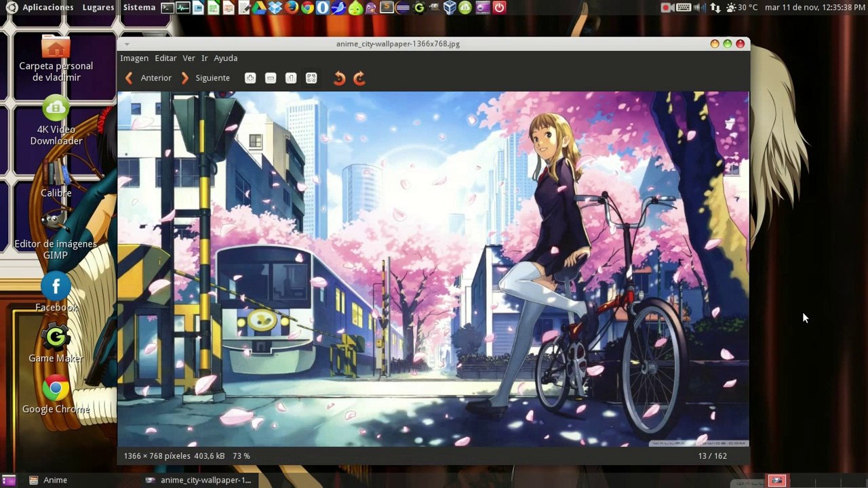Viewport: 868px width, 488px height.
Task: Select the Google Chrome desktop icon
Action: 56,394
